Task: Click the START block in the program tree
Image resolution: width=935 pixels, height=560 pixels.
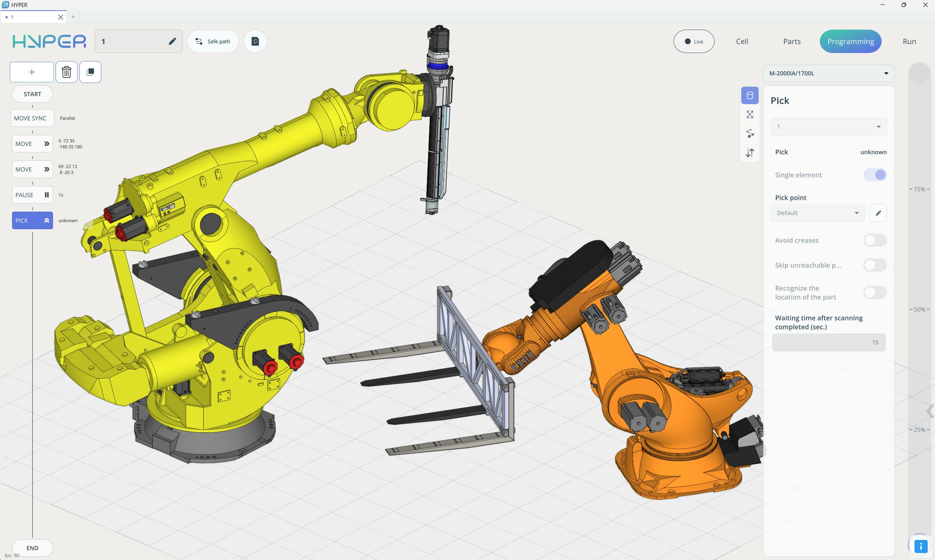Action: pyautogui.click(x=32, y=94)
